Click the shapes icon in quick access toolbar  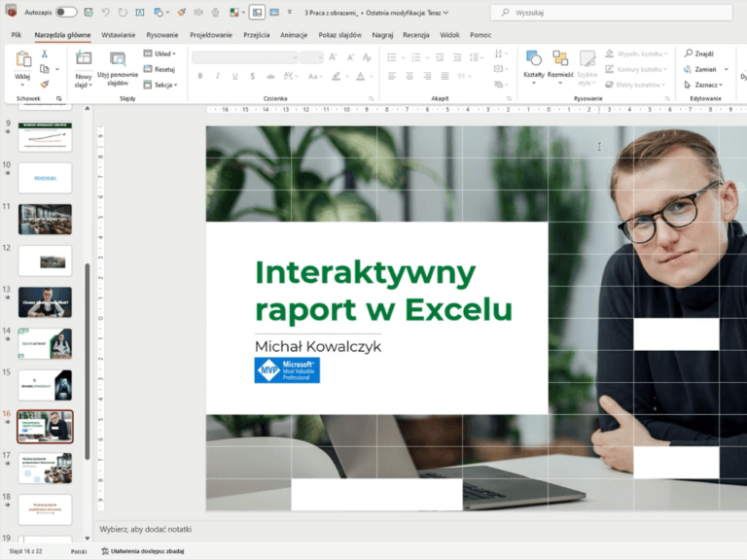159,13
